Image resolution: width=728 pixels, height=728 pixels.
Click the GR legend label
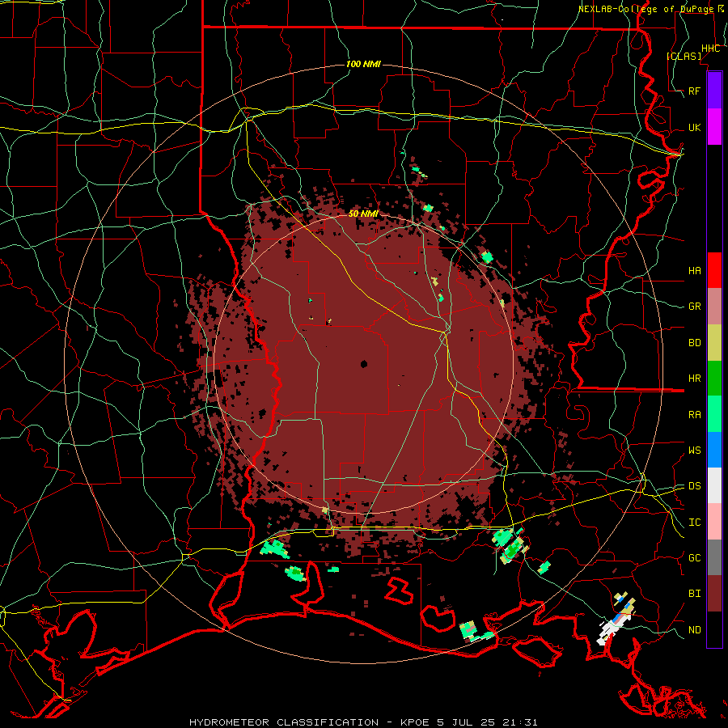[x=695, y=307]
